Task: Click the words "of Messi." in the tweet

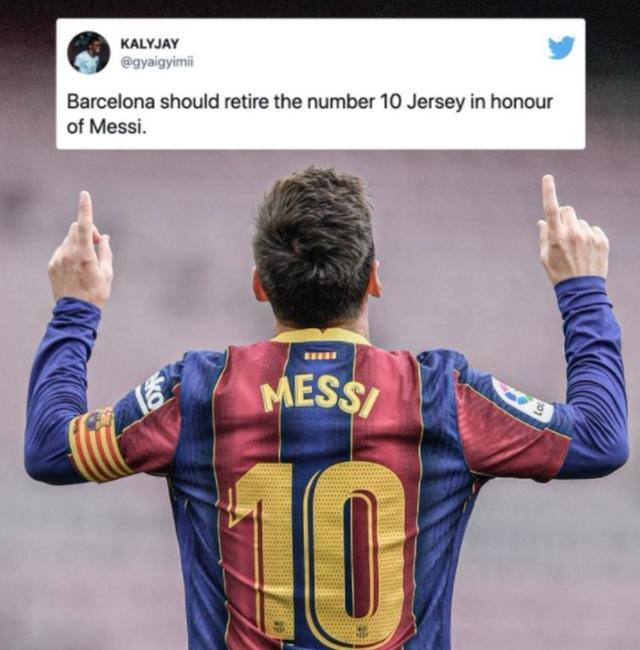Action: point(107,127)
